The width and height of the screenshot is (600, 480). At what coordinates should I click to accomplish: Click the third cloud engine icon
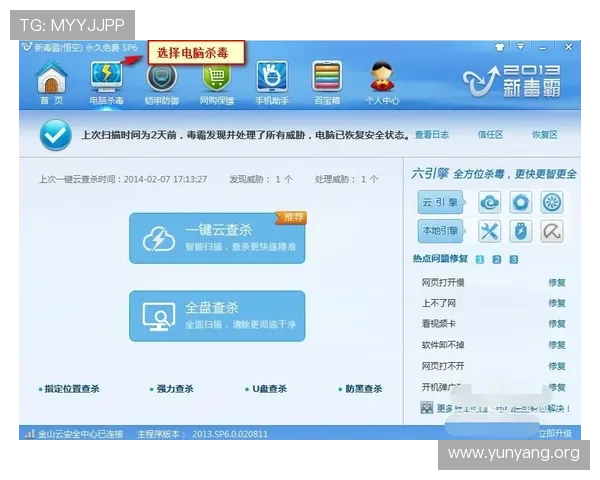552,202
